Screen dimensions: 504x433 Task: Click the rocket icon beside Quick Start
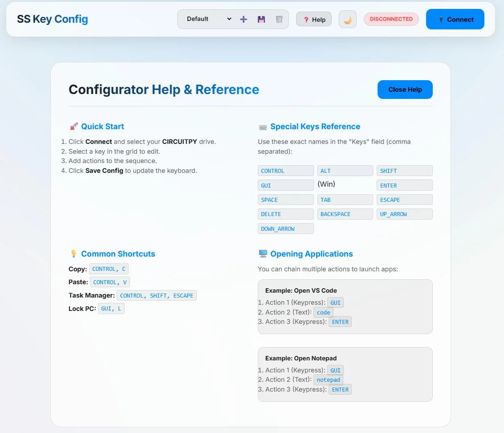point(73,127)
